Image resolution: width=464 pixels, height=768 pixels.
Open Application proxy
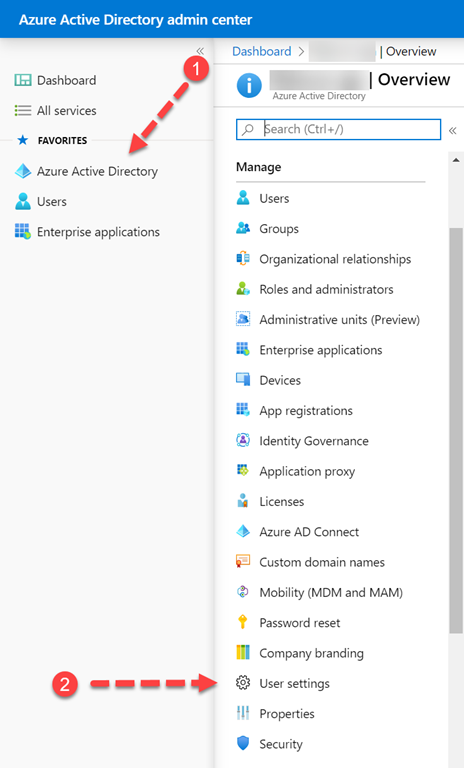(x=307, y=472)
